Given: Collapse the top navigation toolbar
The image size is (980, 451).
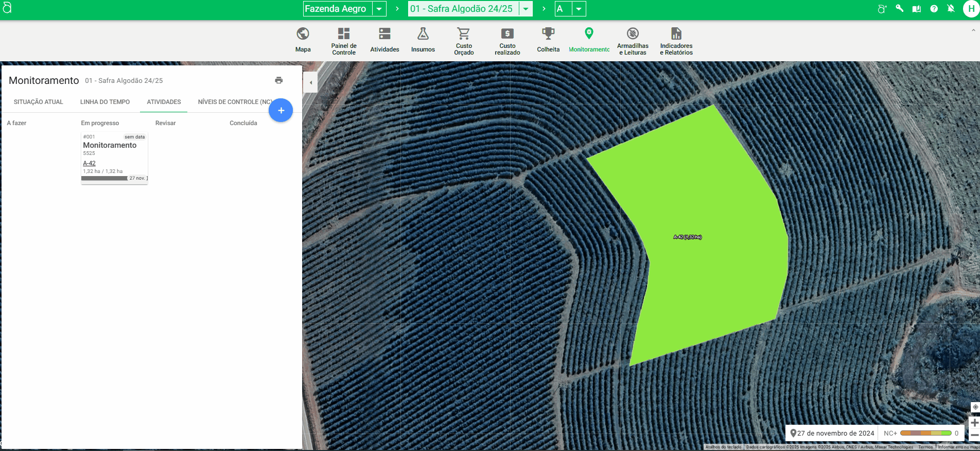Looking at the screenshot, I should pos(973,30).
